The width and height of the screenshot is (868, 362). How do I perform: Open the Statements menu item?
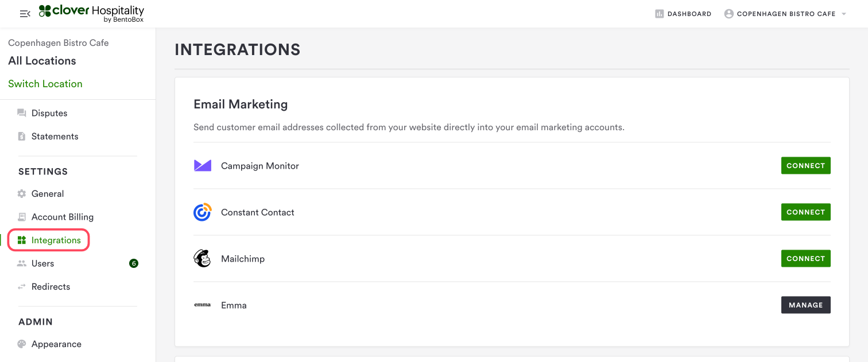pyautogui.click(x=55, y=137)
